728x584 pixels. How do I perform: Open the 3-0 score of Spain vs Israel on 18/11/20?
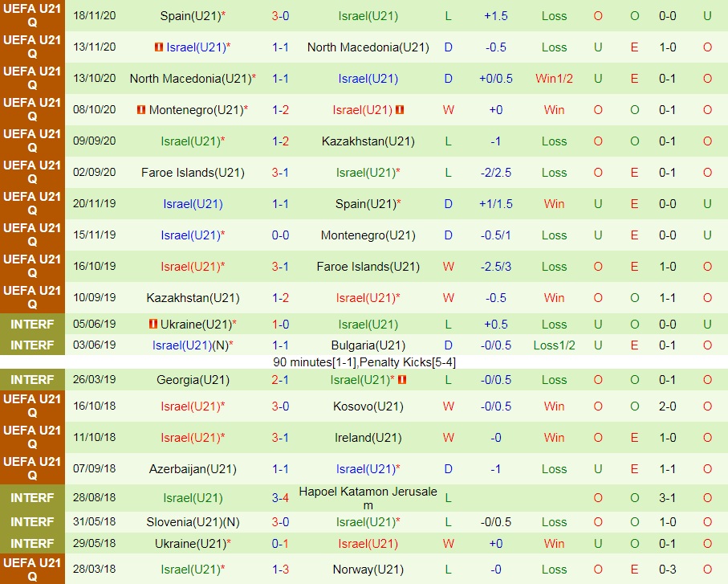[280, 16]
